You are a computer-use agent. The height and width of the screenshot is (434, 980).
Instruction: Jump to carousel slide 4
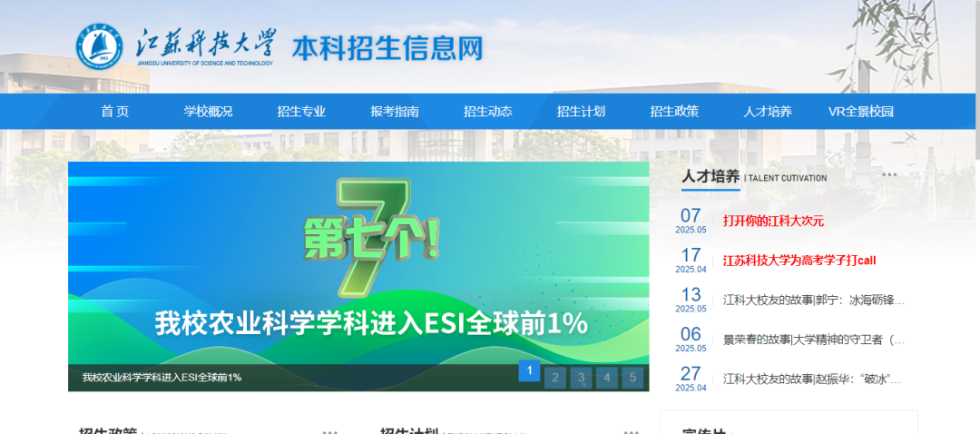click(x=606, y=378)
